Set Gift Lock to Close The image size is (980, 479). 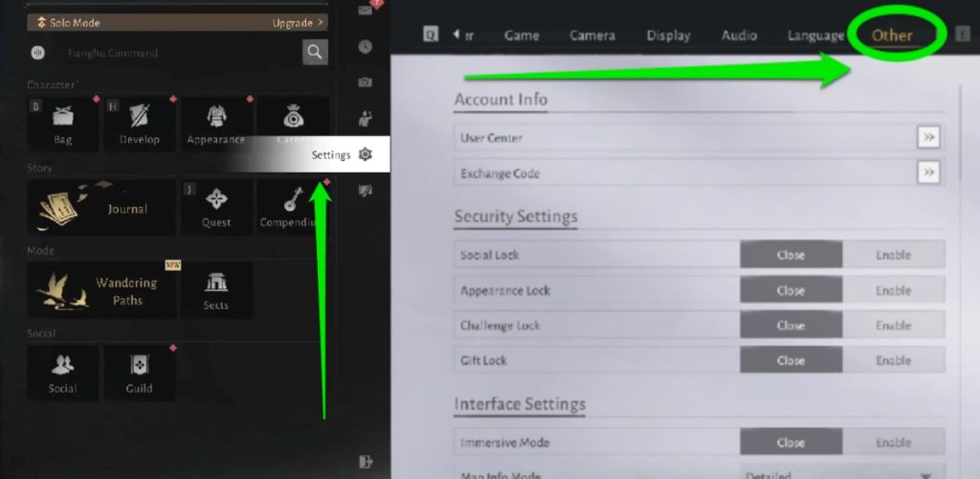click(791, 360)
